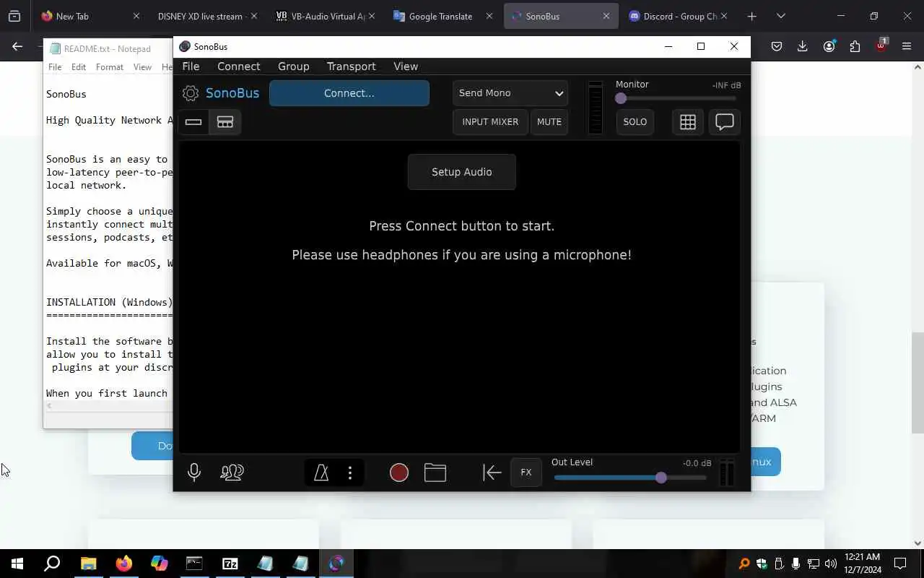Open Firefox hamburger application menu
The image size is (924, 578).
coord(907,46)
